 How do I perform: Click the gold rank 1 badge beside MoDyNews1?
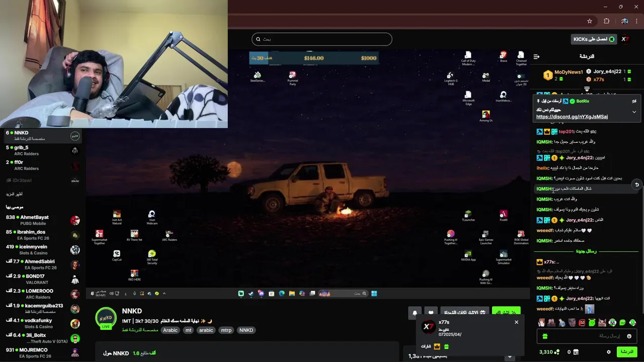tap(548, 75)
